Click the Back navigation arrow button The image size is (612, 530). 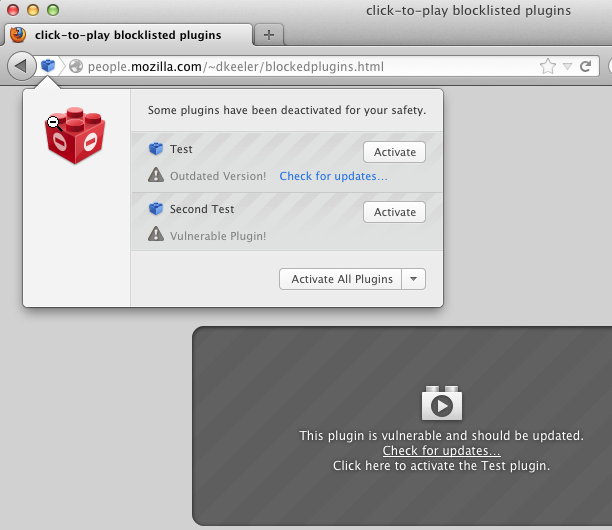pos(20,67)
